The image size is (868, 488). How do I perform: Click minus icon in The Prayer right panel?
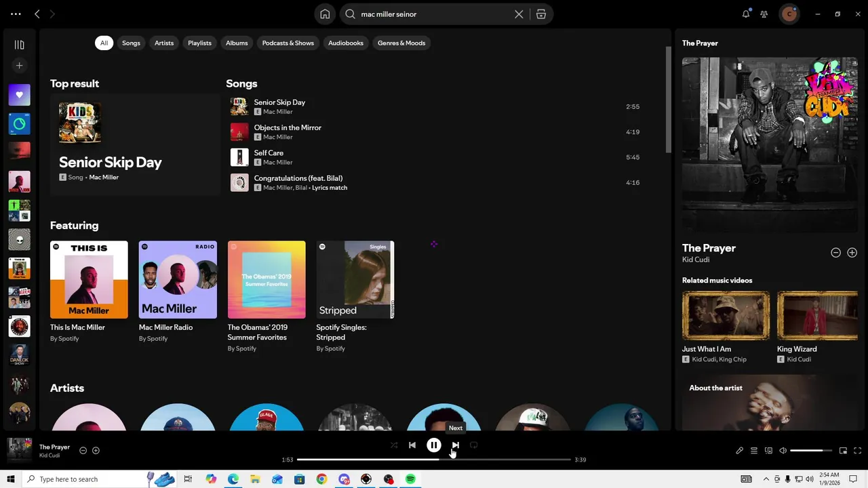(836, 253)
